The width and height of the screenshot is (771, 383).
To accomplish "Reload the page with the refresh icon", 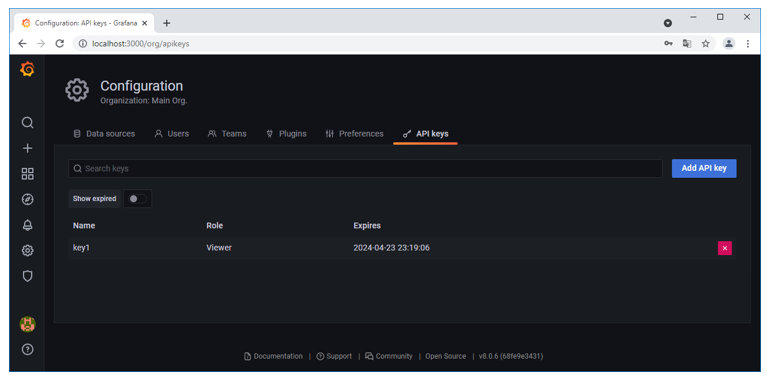I will pos(59,44).
